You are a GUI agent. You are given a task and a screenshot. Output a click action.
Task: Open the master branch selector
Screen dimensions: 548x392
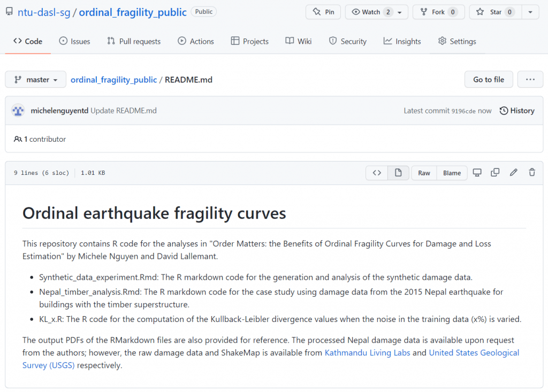[35, 79]
